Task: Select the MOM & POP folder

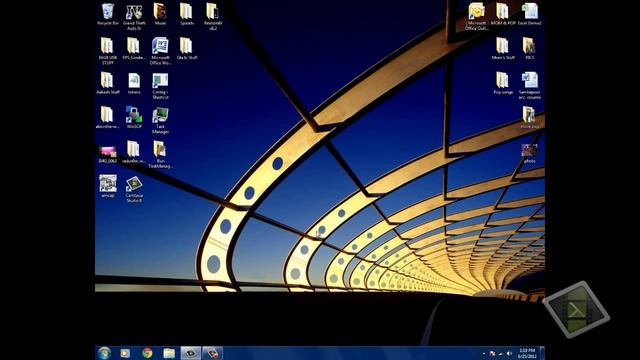Action: pos(503,15)
